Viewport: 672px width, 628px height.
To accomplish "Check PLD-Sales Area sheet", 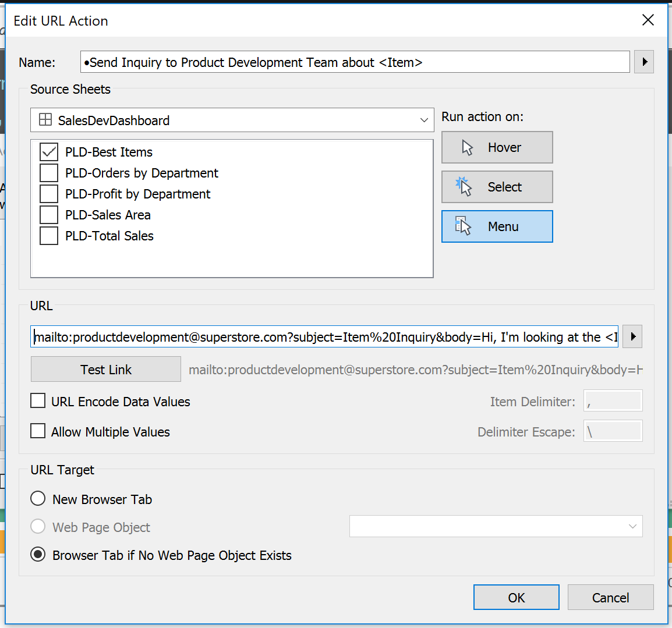I will (x=49, y=215).
